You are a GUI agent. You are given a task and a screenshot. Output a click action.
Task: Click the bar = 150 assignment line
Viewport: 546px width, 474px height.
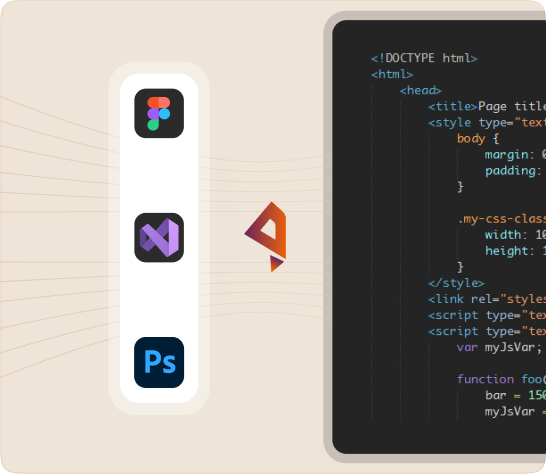[515, 395]
